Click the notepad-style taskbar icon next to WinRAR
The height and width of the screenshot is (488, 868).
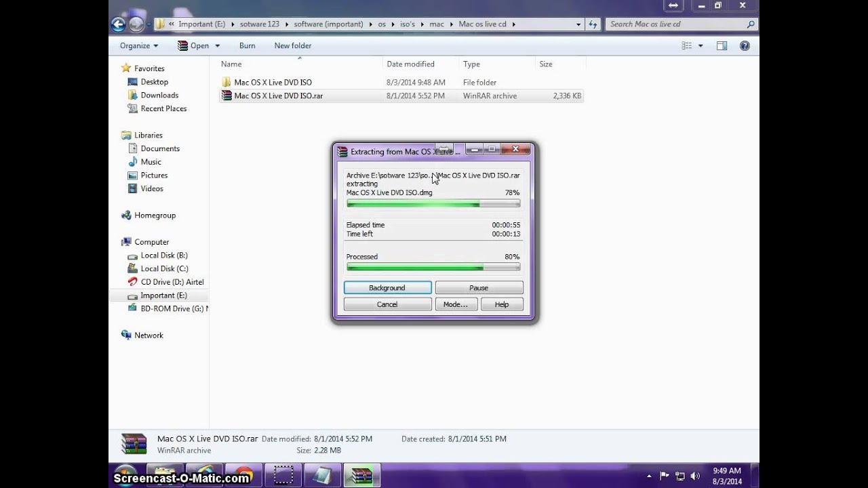pyautogui.click(x=323, y=475)
